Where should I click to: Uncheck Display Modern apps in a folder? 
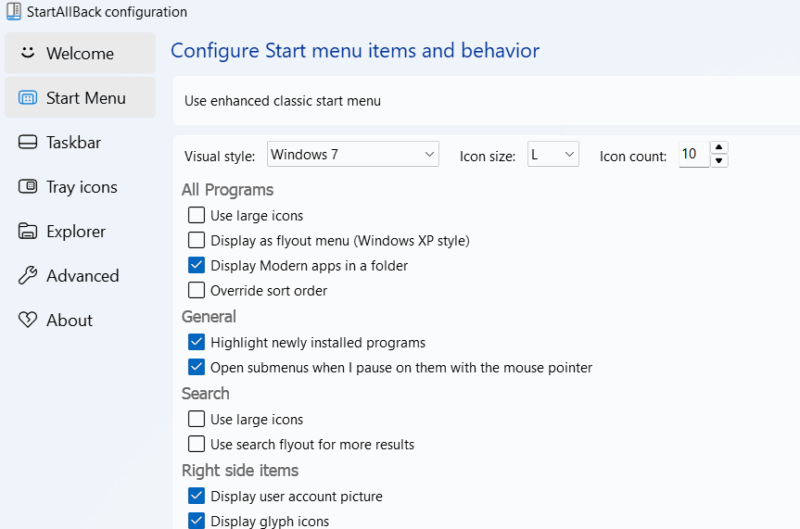coord(196,265)
